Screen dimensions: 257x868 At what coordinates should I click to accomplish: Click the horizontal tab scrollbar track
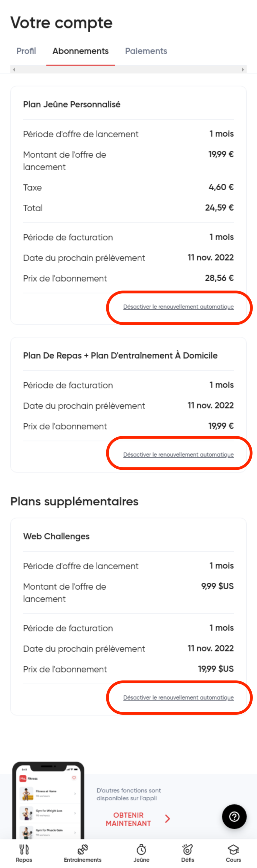coord(128,70)
